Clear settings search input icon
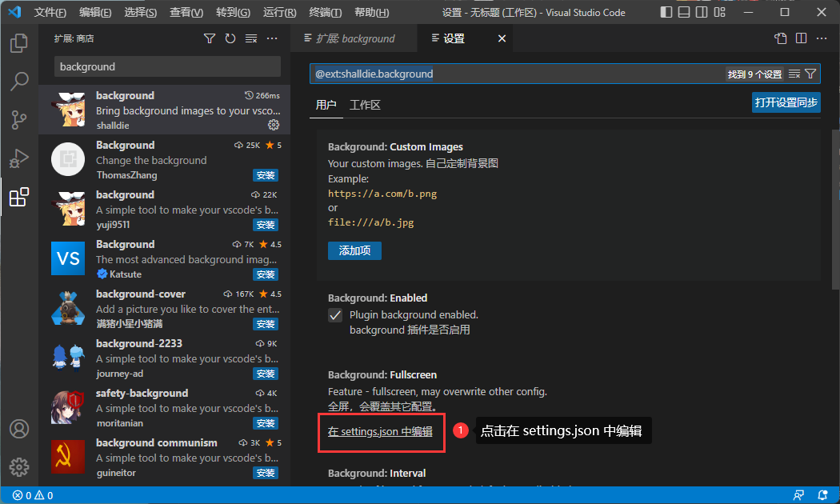 point(794,74)
